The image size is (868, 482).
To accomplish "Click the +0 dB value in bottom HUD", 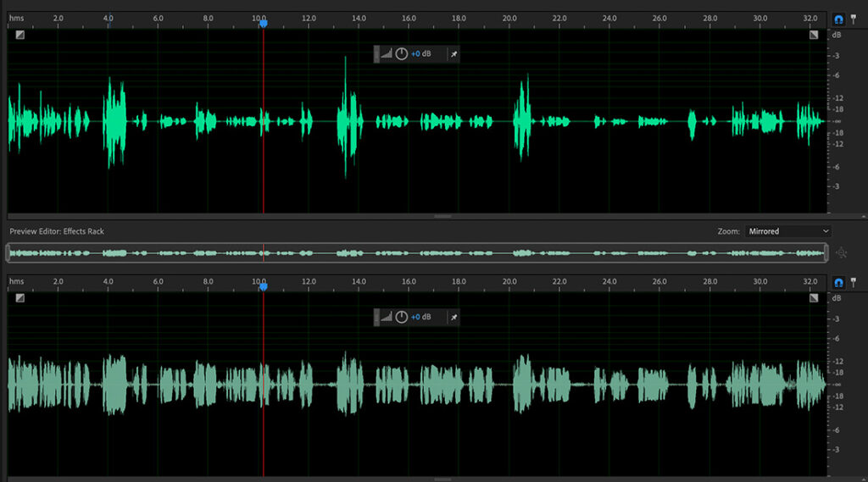I will tap(421, 317).
